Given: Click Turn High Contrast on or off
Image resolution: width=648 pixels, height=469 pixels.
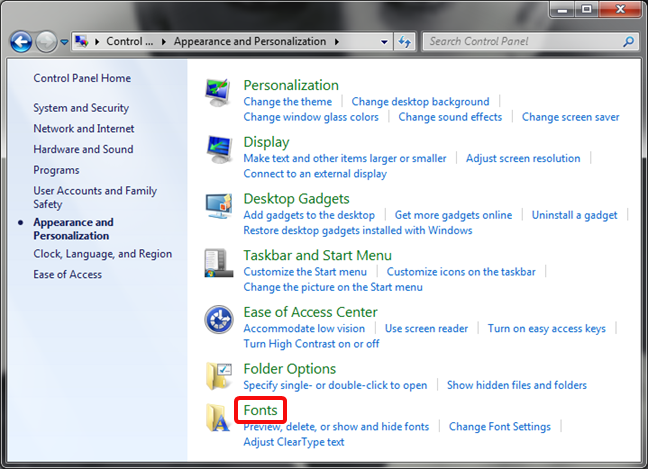Looking at the screenshot, I should click(311, 344).
